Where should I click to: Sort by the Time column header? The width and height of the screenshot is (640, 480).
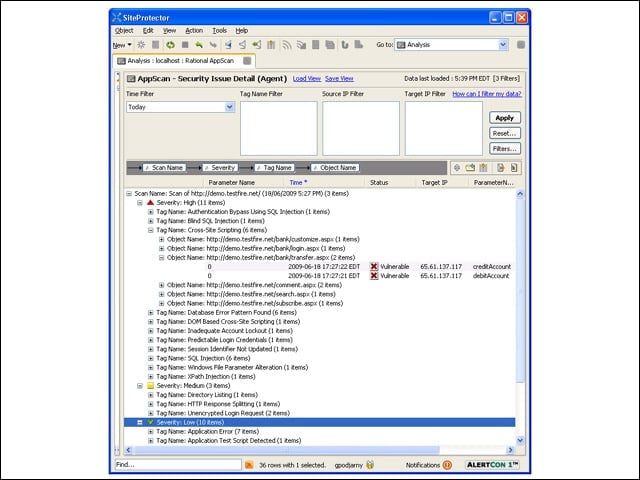[x=298, y=182]
